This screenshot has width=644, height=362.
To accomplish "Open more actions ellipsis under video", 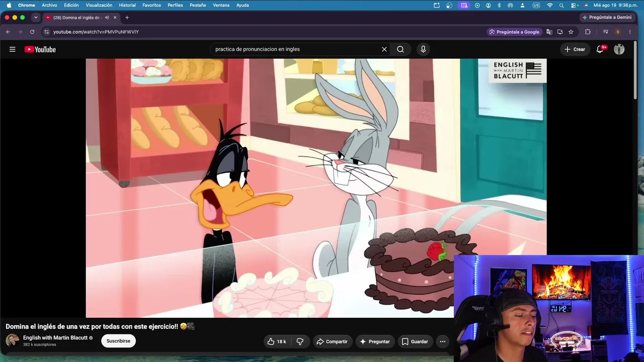I will click(x=443, y=341).
